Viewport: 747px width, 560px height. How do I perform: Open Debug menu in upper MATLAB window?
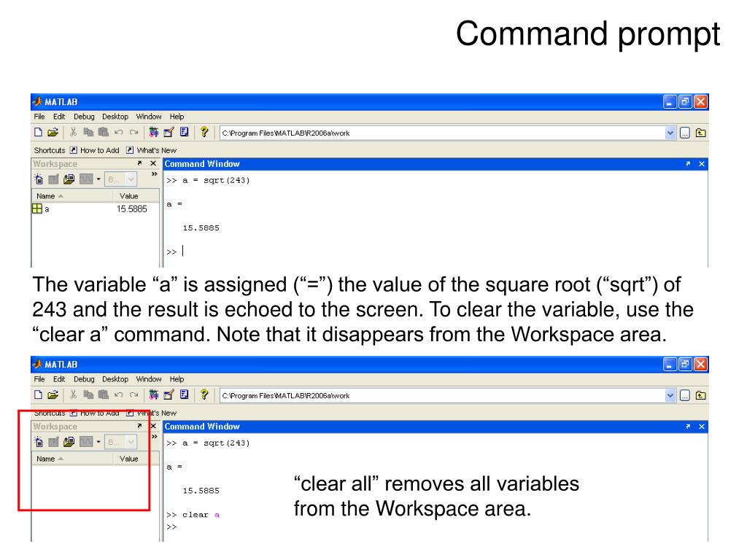(x=84, y=117)
